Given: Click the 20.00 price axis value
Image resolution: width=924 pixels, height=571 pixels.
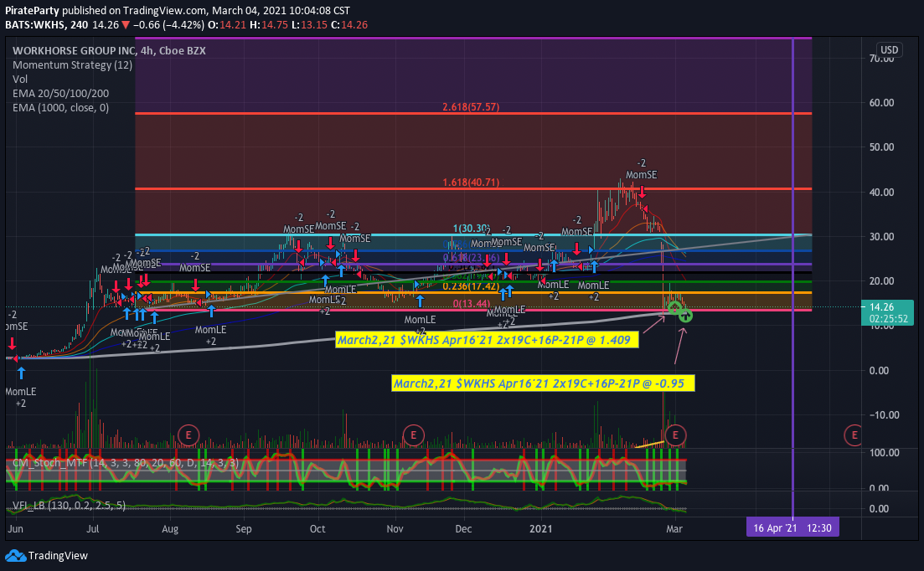Looking at the screenshot, I should (881, 280).
